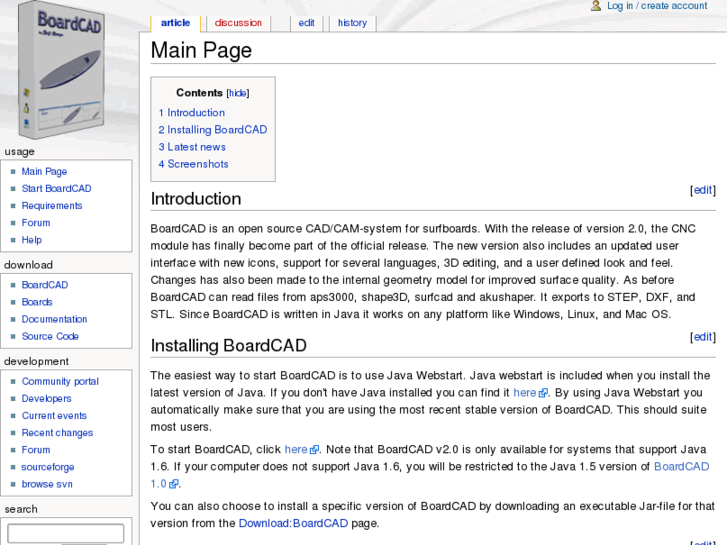727x545 pixels.
Task: Open sourceforge sidebar link
Action: point(48,468)
